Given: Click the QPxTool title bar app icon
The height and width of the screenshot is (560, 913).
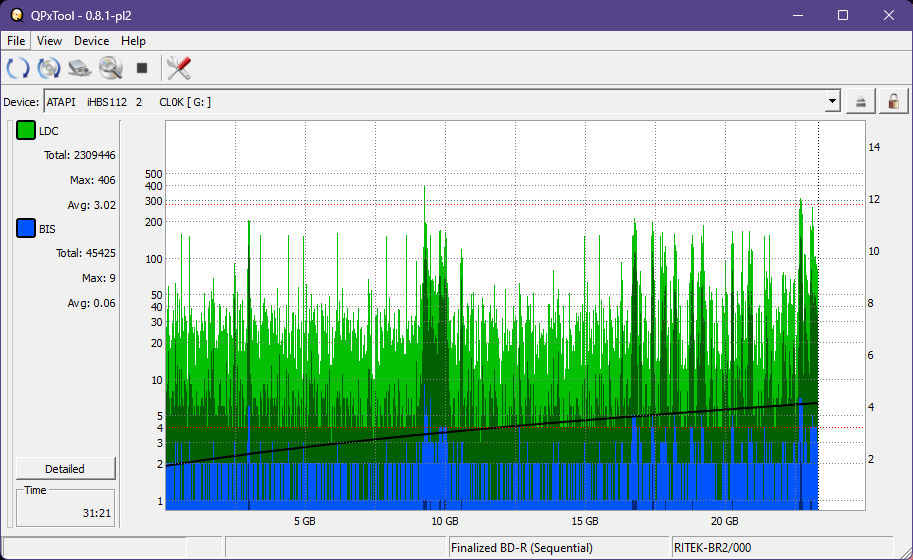Looking at the screenshot, I should [x=17, y=15].
